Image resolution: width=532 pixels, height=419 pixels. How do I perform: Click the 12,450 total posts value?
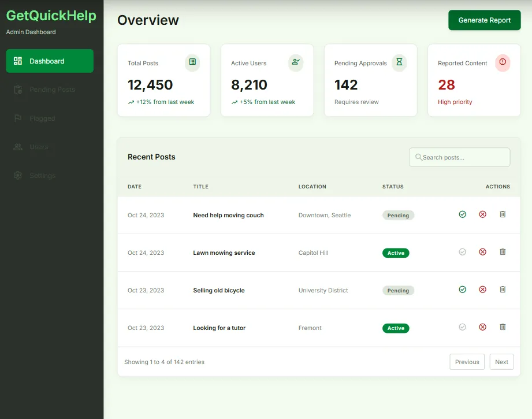click(x=150, y=85)
